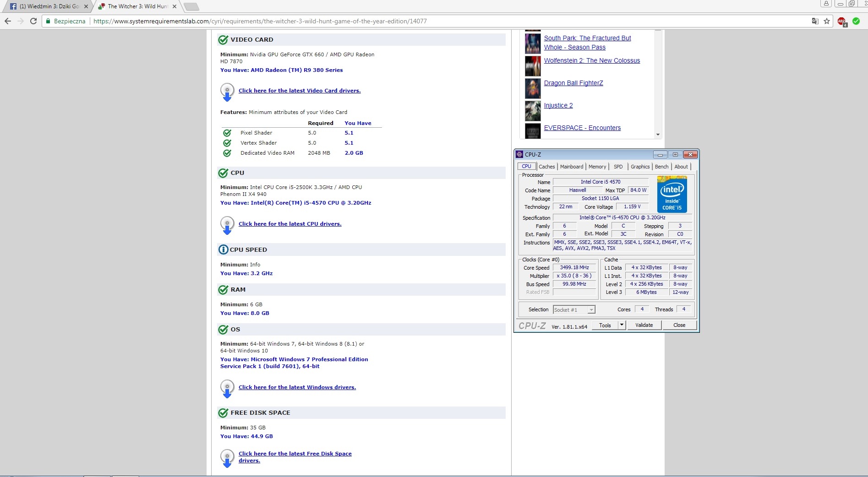Screen dimensions: 868x477
Task: Open the South Park Fractured But Whole link
Action: click(x=587, y=43)
